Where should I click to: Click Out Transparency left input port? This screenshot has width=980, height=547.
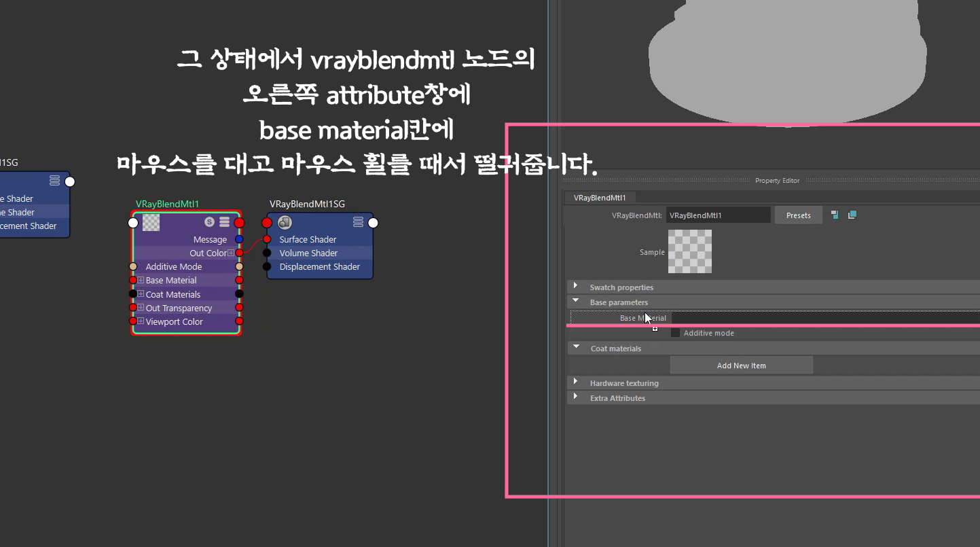133,308
